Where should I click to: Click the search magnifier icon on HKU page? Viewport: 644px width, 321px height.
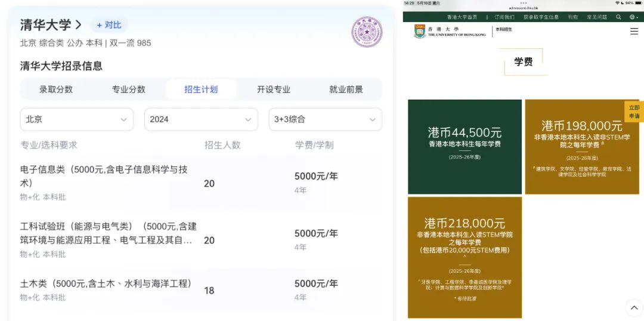click(618, 17)
